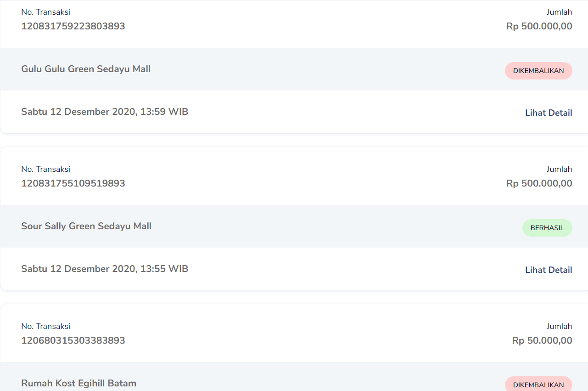This screenshot has width=588, height=391.
Task: Click date Sabtu 12 Desember 2020, 13:55 WIB
Action: point(105,269)
